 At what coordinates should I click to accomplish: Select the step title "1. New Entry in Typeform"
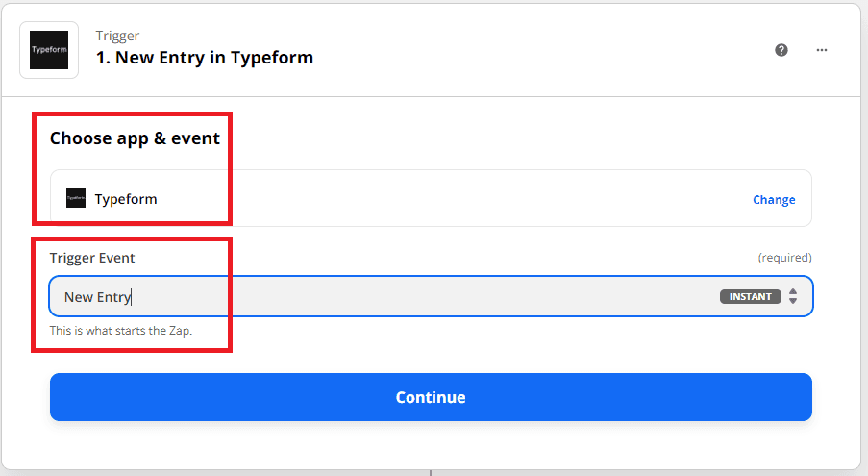tap(205, 58)
